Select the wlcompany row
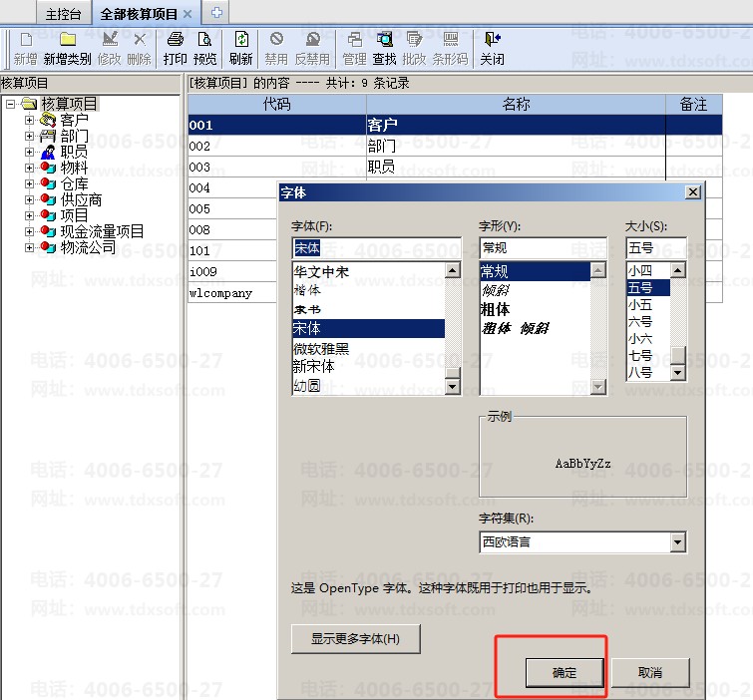 (233, 293)
